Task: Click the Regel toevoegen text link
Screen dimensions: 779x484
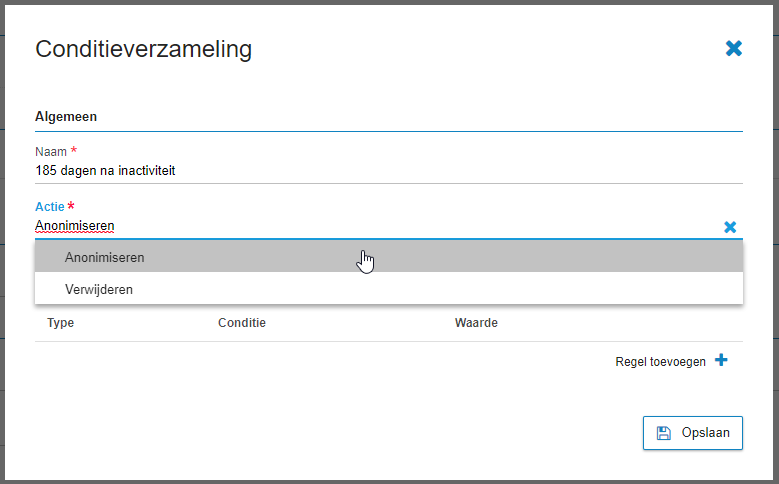Action: coord(660,362)
